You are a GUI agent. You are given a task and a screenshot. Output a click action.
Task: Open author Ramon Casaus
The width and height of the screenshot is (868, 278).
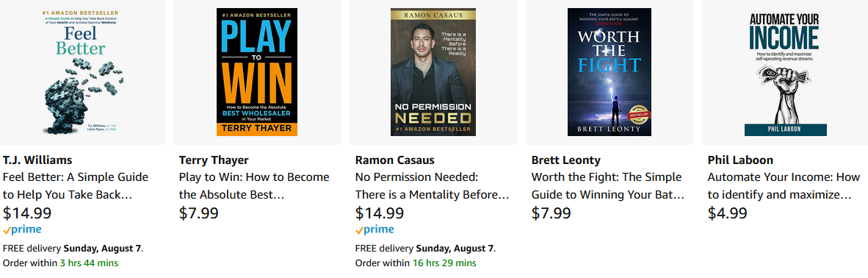pos(394,160)
